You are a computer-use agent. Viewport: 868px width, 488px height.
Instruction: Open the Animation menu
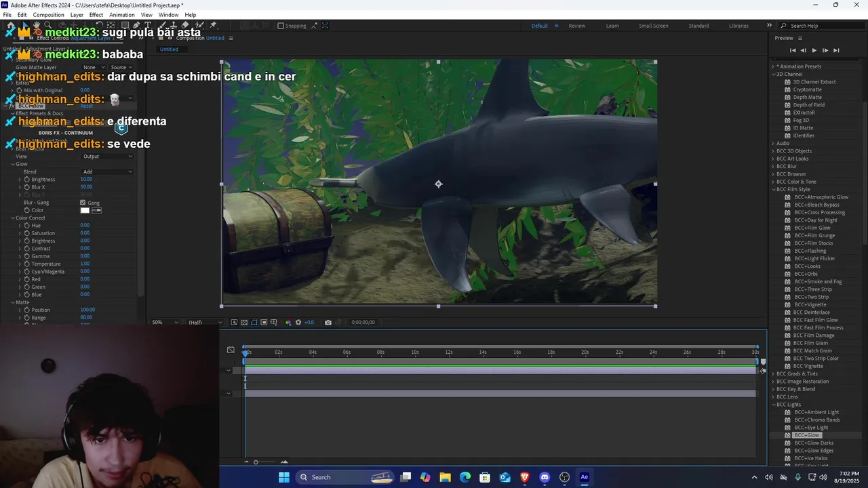coord(122,15)
